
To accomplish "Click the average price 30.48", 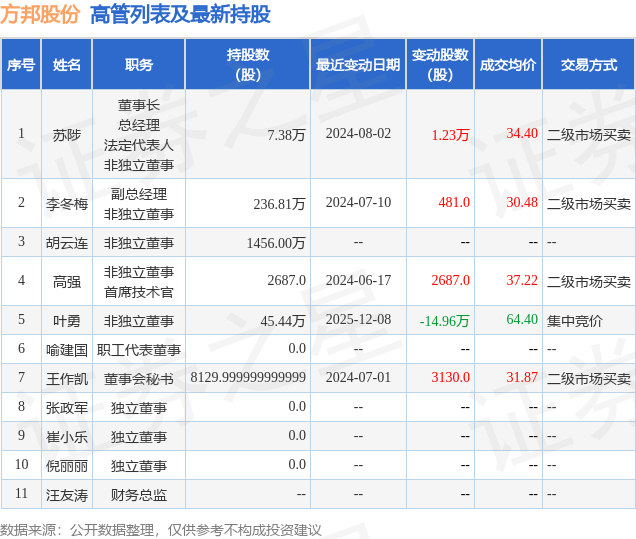I will click(x=522, y=202).
